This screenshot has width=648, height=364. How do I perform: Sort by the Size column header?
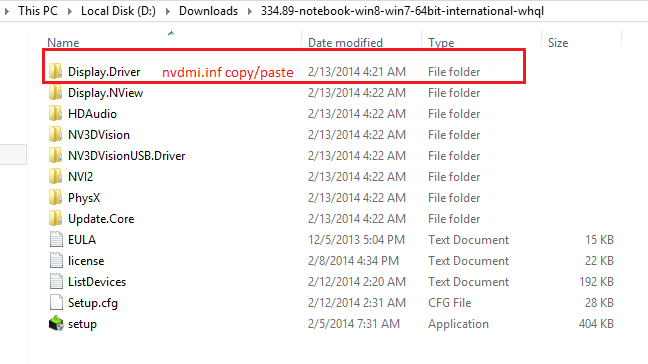(x=558, y=43)
